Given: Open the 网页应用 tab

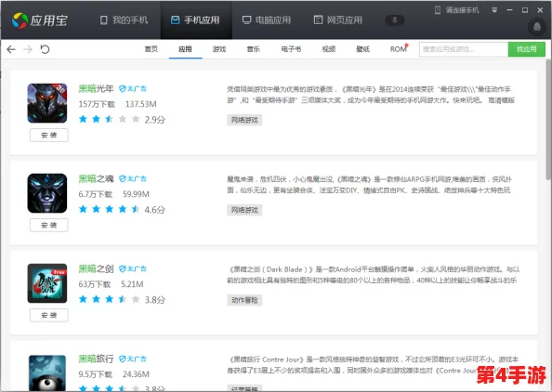Looking at the screenshot, I should click(338, 20).
